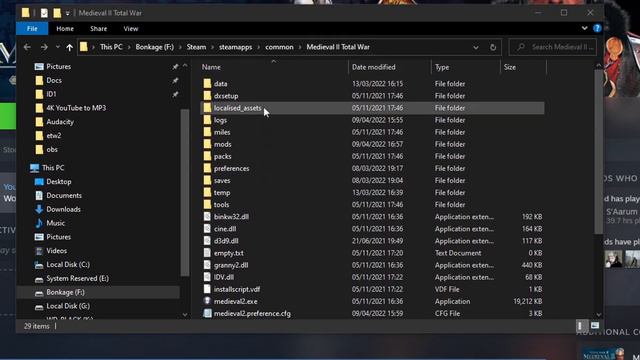Open Downloads in navigation pane
This screenshot has height=360, width=640.
click(63, 209)
